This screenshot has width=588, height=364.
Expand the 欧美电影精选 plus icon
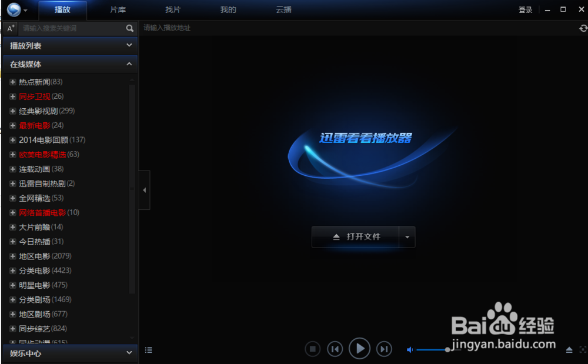point(12,155)
